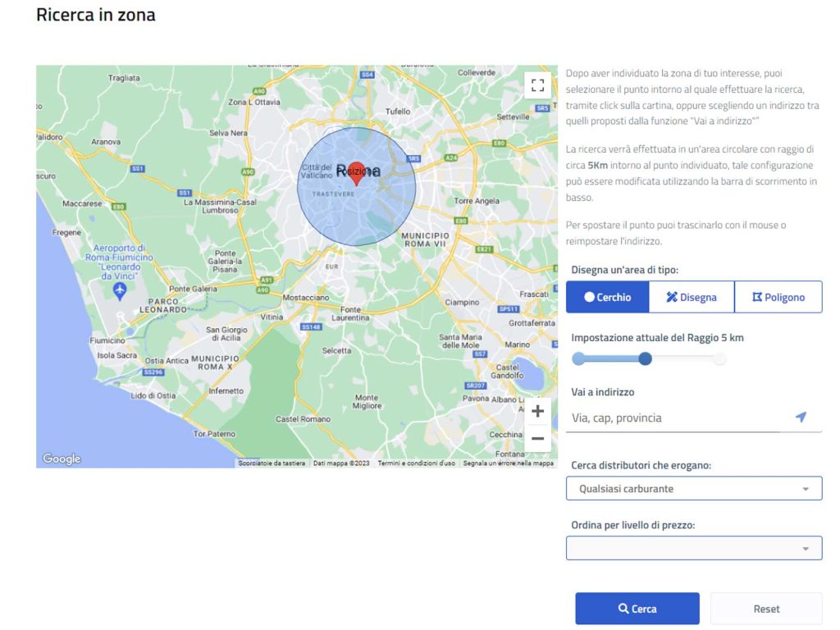The width and height of the screenshot is (840, 630).
Task: Click the Lido di Ostia map label
Action: (x=153, y=395)
